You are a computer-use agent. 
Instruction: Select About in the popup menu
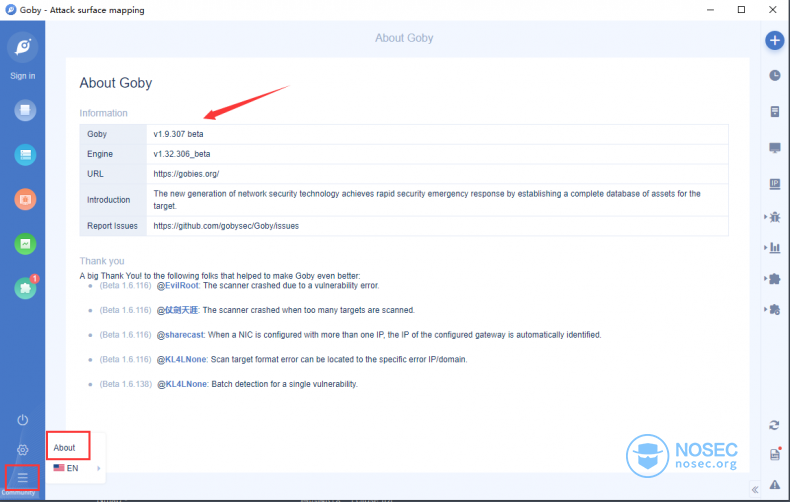click(x=64, y=448)
